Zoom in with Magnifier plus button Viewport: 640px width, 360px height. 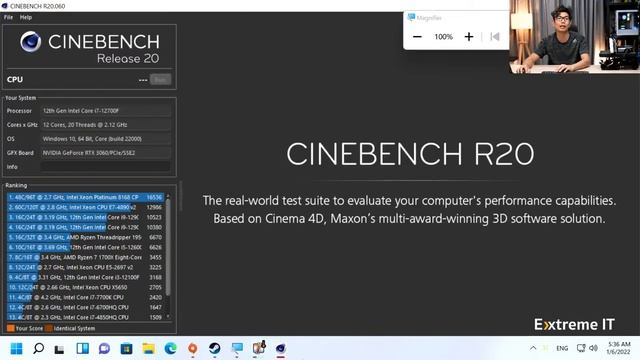(x=469, y=37)
